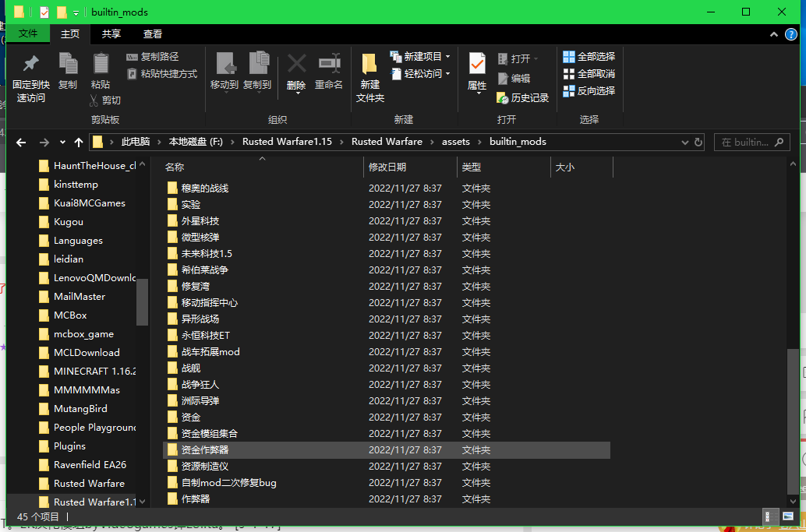This screenshot has width=806, height=532.
Task: Go up one folder level using up arrow
Action: point(78,143)
